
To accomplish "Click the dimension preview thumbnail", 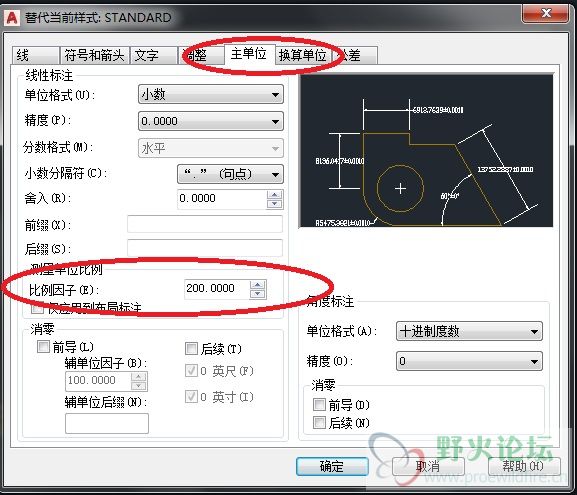I will pyautogui.click(x=426, y=151).
